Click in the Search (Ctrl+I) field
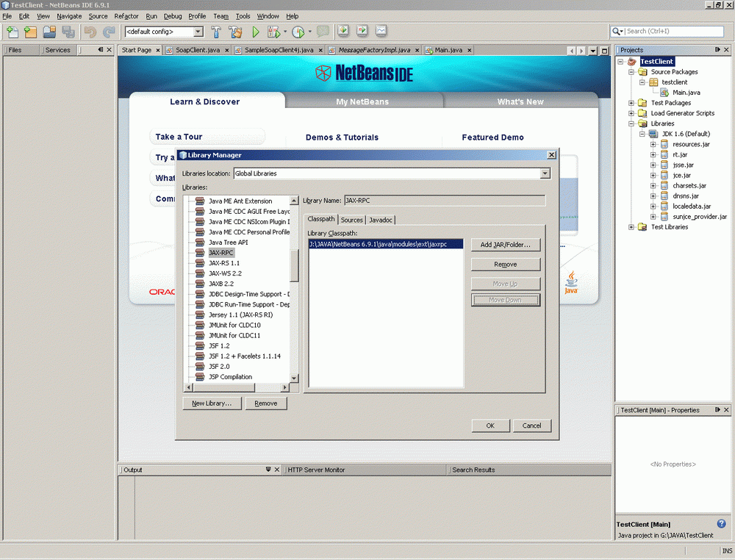The image size is (735, 560). pos(674,31)
